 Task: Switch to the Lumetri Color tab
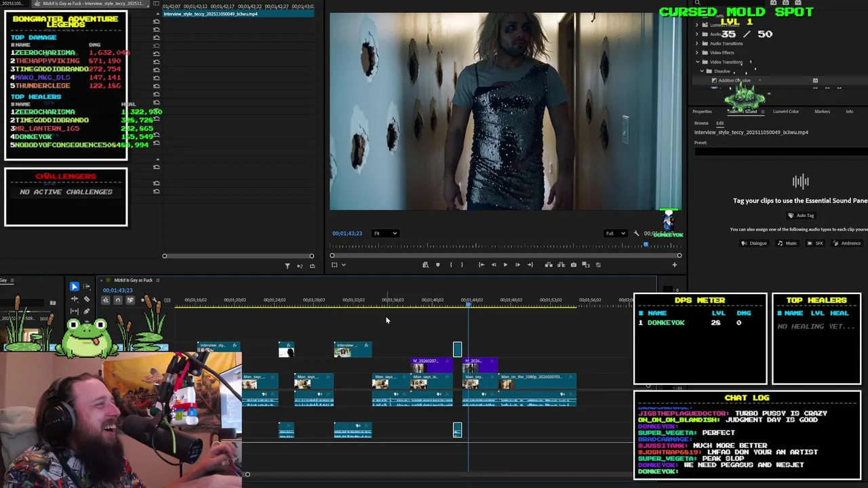tap(785, 111)
